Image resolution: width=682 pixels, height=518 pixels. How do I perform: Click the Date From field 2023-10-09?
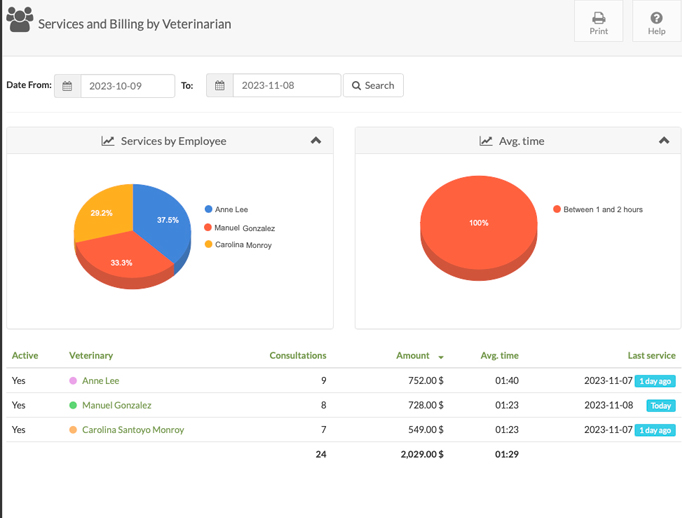[127, 86]
